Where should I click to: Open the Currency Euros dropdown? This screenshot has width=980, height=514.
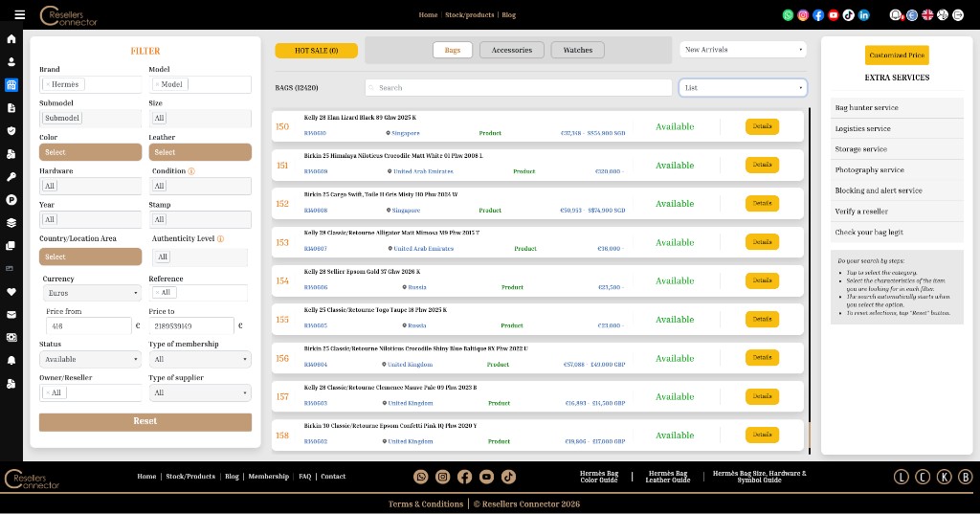tap(92, 293)
